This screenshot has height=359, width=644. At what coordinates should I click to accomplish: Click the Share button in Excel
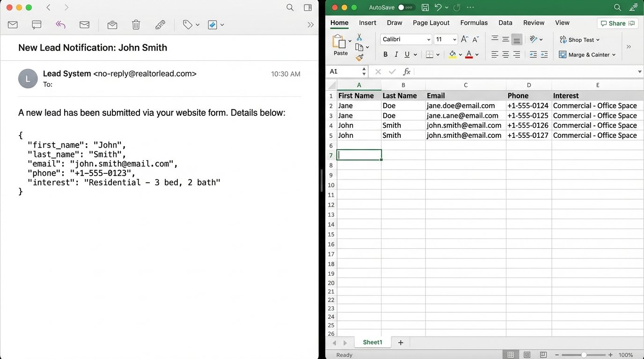tap(617, 23)
